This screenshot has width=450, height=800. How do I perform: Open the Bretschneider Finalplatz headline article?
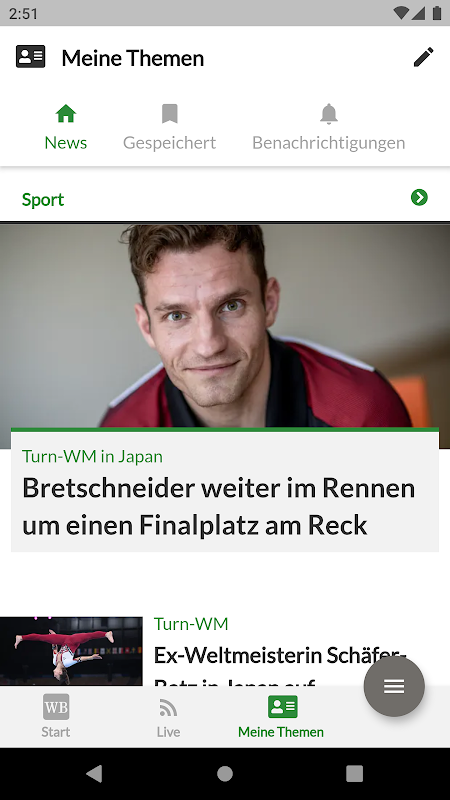[219, 507]
